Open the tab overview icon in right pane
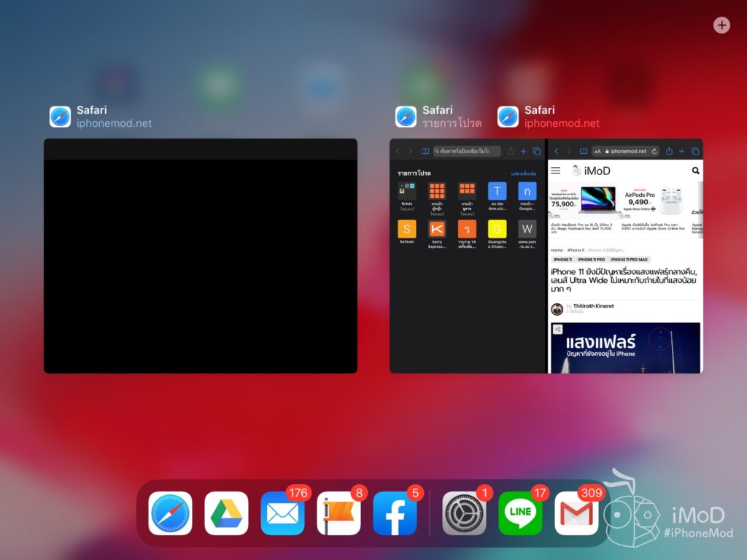The width and height of the screenshot is (747, 560). (694, 151)
